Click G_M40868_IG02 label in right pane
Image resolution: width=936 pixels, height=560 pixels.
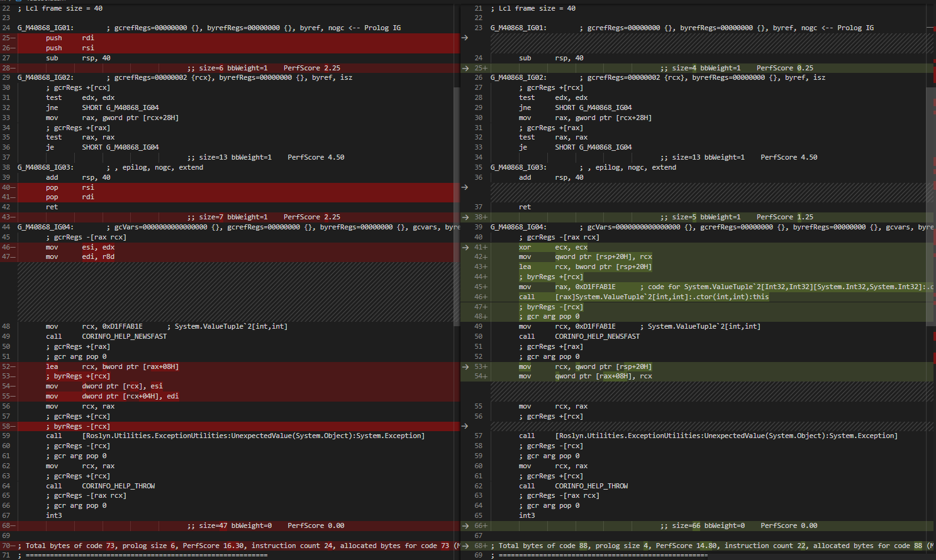pyautogui.click(x=519, y=77)
